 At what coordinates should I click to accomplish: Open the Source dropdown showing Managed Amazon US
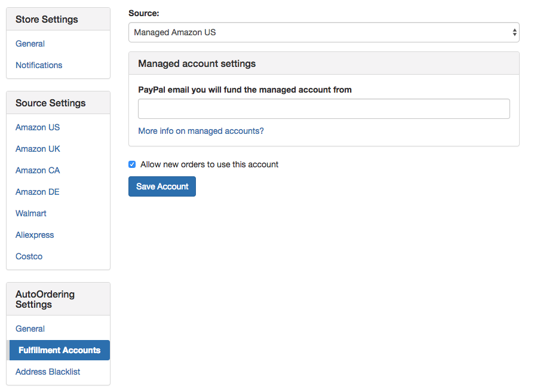(x=324, y=32)
